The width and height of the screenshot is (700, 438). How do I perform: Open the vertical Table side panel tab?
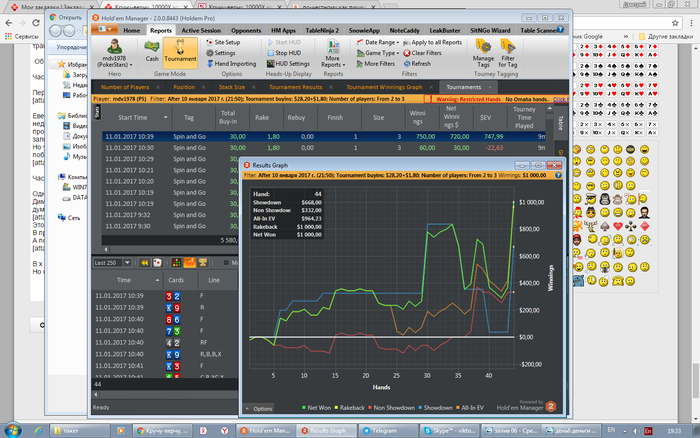click(561, 123)
